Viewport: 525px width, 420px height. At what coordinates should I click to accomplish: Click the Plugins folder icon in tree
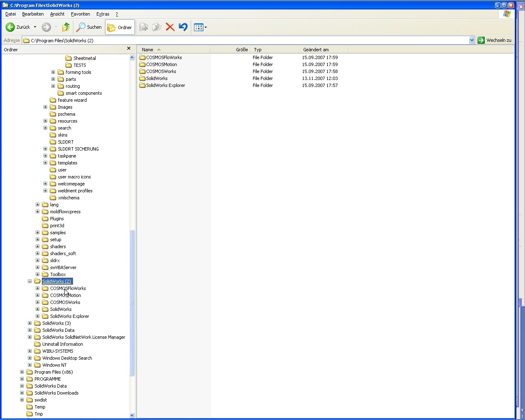click(45, 219)
